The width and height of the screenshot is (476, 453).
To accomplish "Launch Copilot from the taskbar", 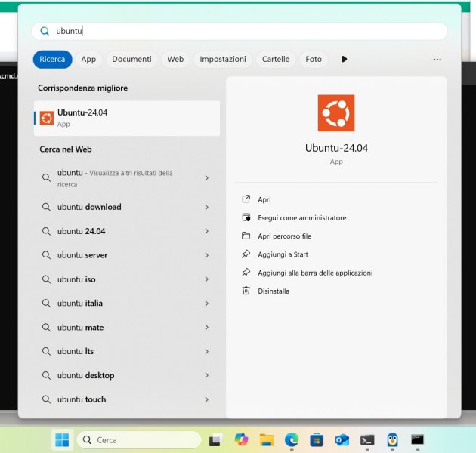I will (x=241, y=439).
